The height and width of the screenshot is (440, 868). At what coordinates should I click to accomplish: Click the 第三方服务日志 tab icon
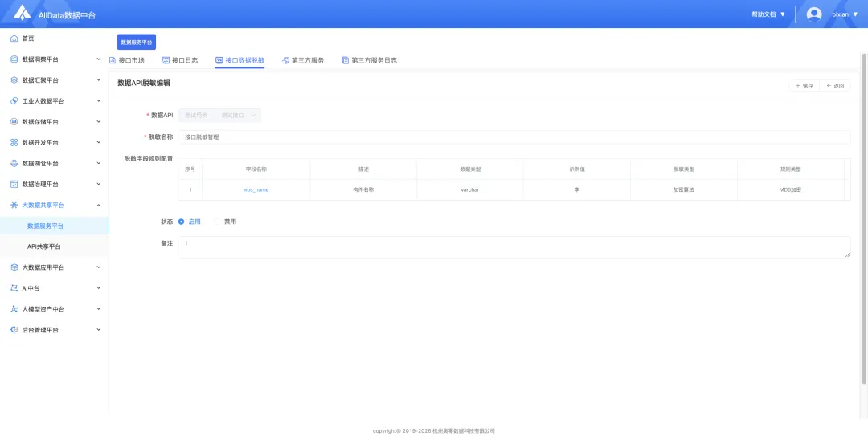pos(346,60)
